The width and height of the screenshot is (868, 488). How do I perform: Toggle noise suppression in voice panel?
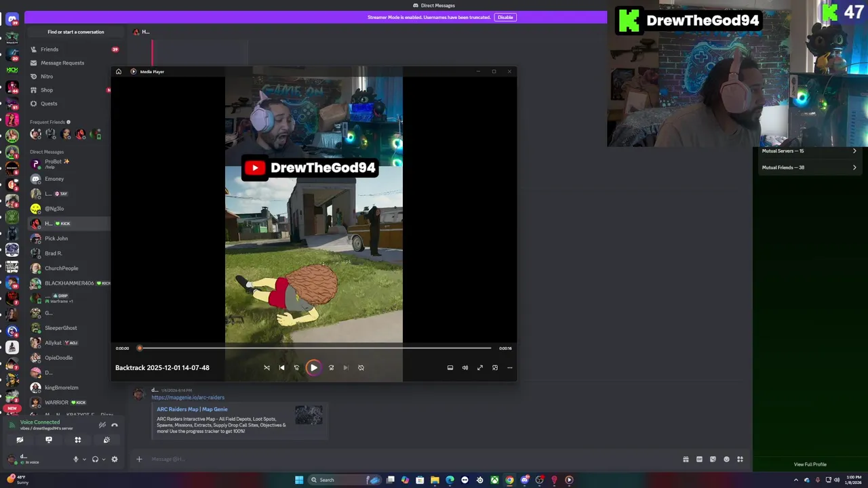tap(102, 425)
